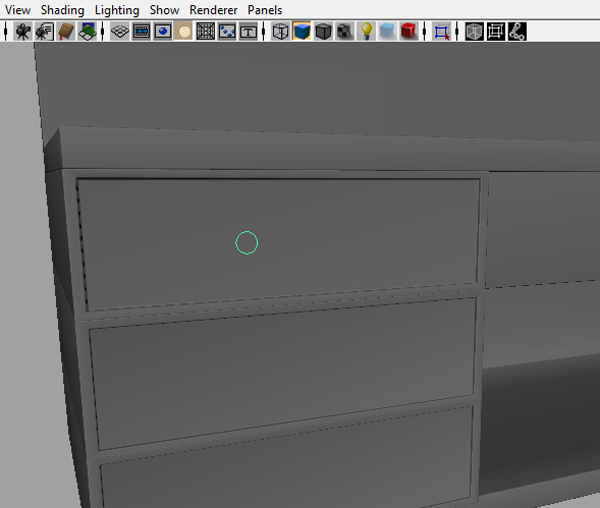Open Camera Attributes icon

[44, 31]
